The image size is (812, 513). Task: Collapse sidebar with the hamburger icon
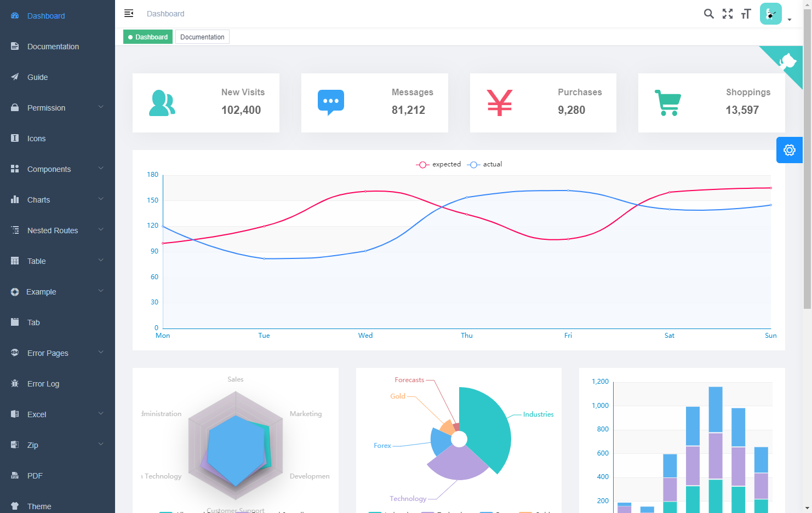129,13
